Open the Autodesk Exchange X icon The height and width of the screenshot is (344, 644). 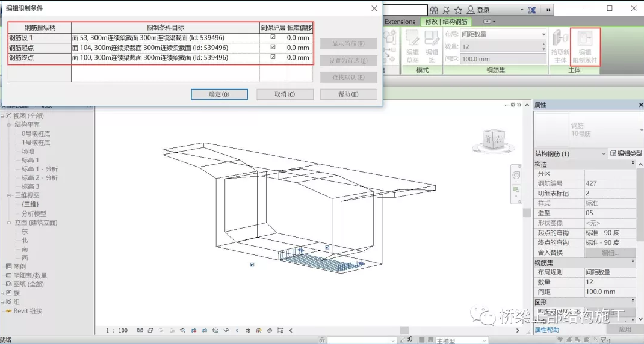[x=532, y=10]
